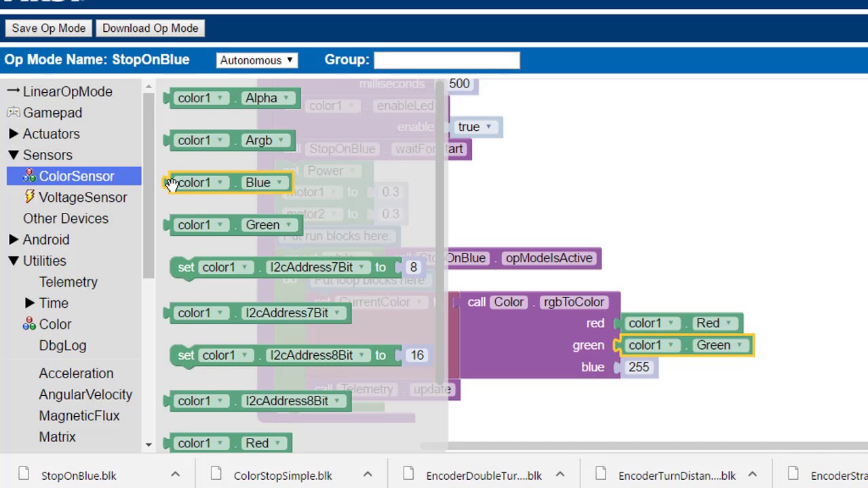This screenshot has height=488, width=868.
Task: Open the EncoderTurnDistan...blk download file
Action: point(677,476)
